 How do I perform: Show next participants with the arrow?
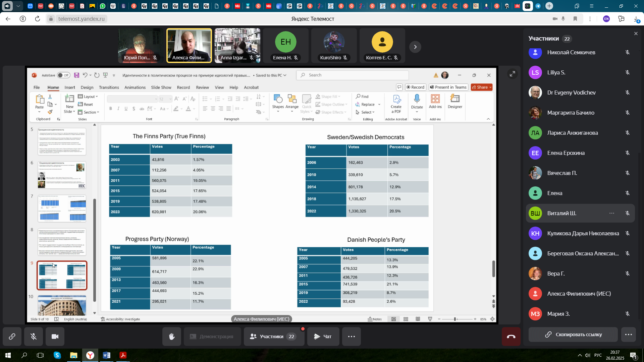(x=415, y=47)
